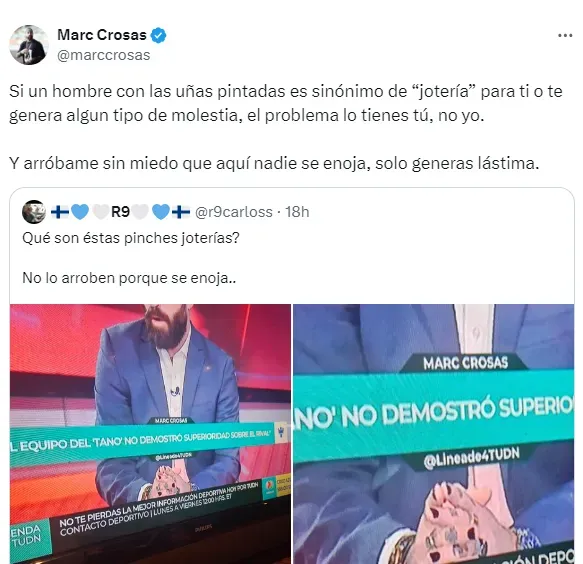Image resolution: width=583 pixels, height=564 pixels.
Task: Open quoted user's small profile picture
Action: tap(34, 212)
